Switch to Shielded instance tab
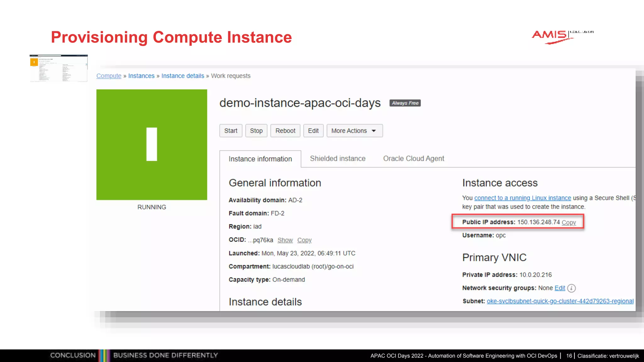This screenshot has height=362, width=644. pos(338,158)
